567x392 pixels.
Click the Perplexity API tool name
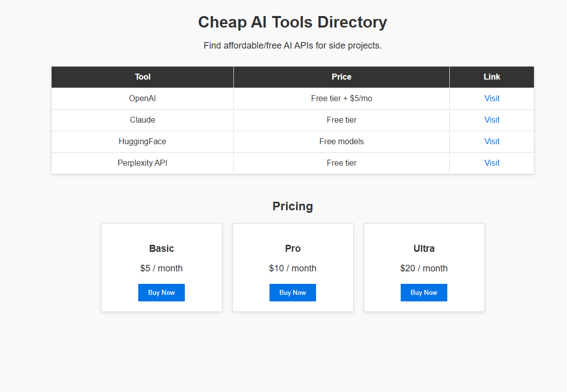pyautogui.click(x=142, y=163)
